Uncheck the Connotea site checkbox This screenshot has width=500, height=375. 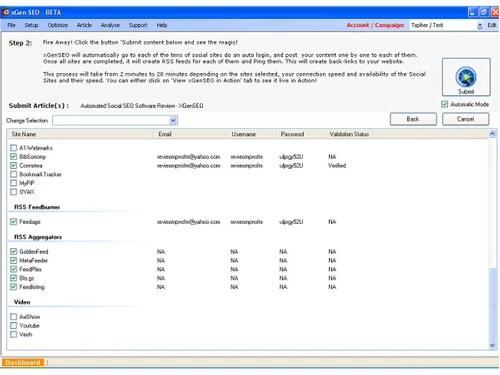pos(13,165)
